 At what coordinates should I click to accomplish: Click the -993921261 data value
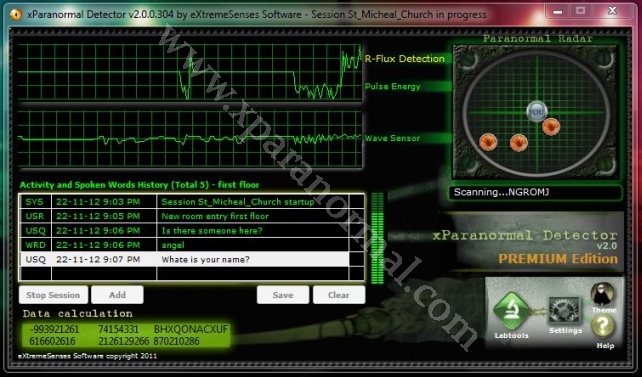(54, 329)
